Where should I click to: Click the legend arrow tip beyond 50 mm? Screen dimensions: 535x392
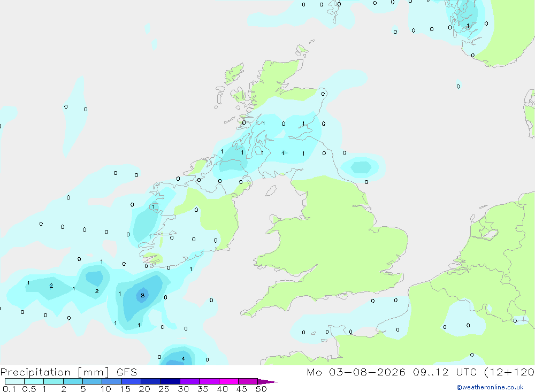(x=268, y=382)
